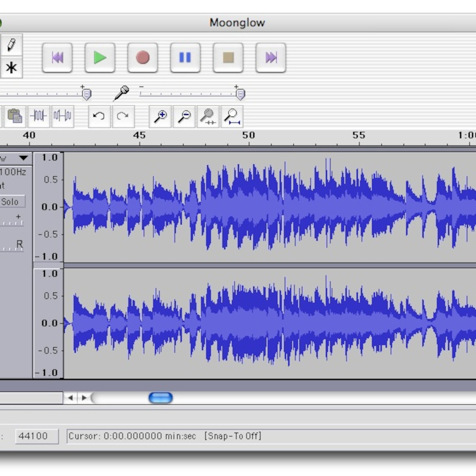
Task: Paste audio from the clipboard
Action: [x=14, y=116]
